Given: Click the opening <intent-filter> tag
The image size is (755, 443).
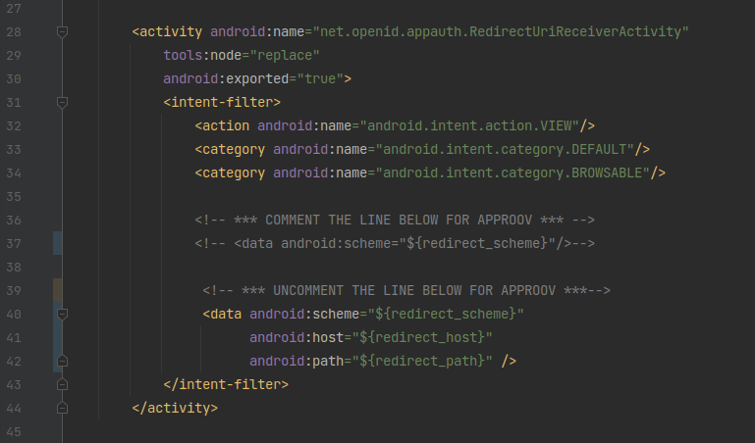Looking at the screenshot, I should [222, 103].
